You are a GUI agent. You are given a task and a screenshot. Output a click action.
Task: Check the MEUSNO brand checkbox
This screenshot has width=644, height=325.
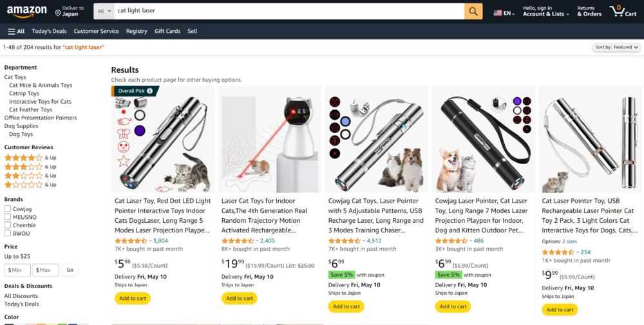coord(8,217)
